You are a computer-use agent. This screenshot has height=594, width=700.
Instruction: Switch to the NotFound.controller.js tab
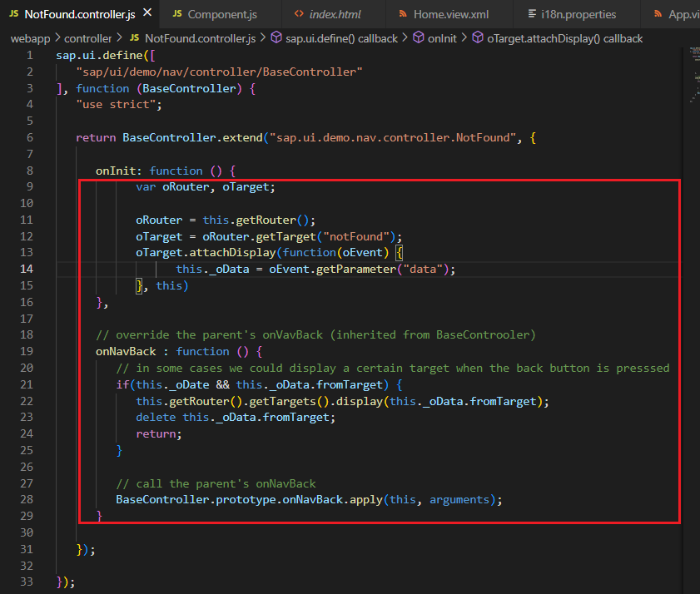tap(79, 14)
